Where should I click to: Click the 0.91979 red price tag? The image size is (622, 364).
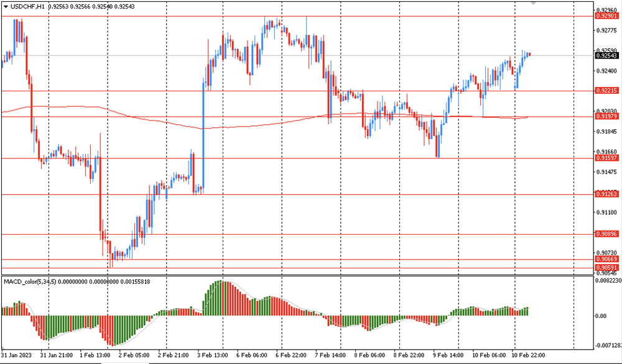(x=606, y=117)
